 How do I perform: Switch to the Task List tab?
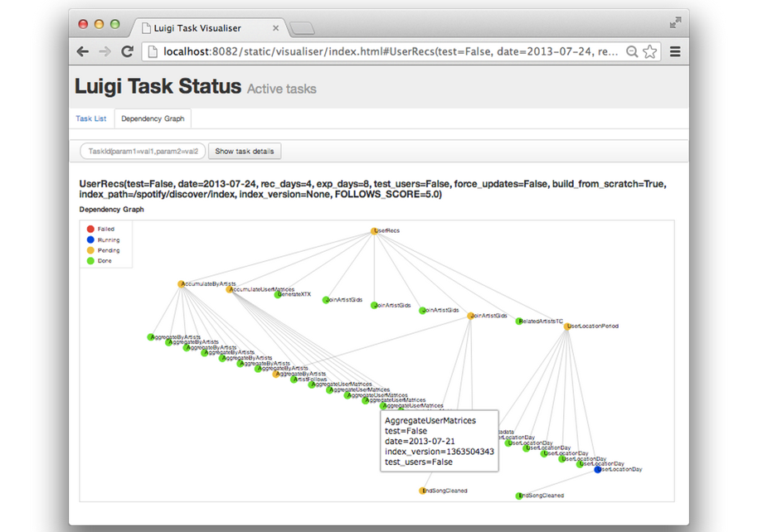[x=90, y=118]
